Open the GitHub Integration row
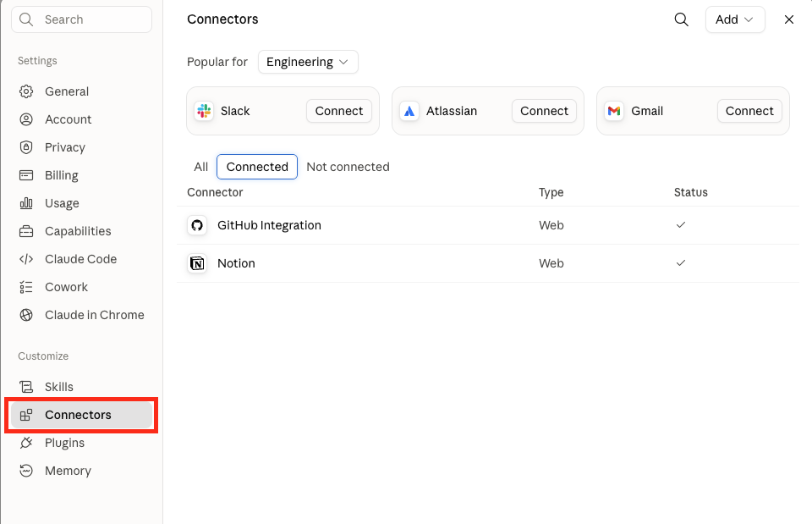 pyautogui.click(x=488, y=225)
